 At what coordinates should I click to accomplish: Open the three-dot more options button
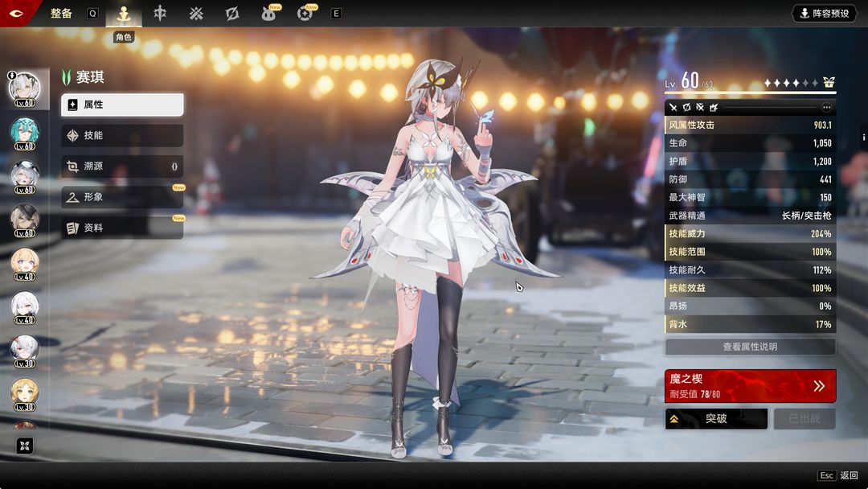coord(826,108)
